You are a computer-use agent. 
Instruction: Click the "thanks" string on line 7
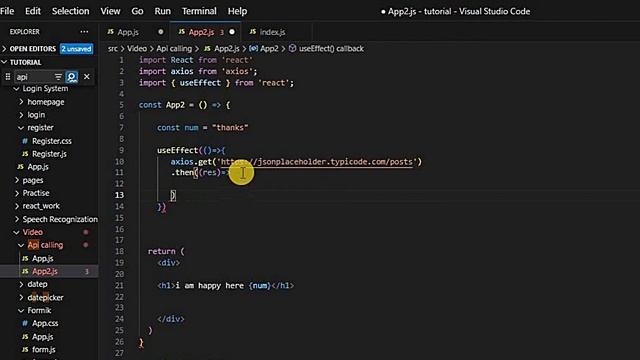click(x=230, y=128)
